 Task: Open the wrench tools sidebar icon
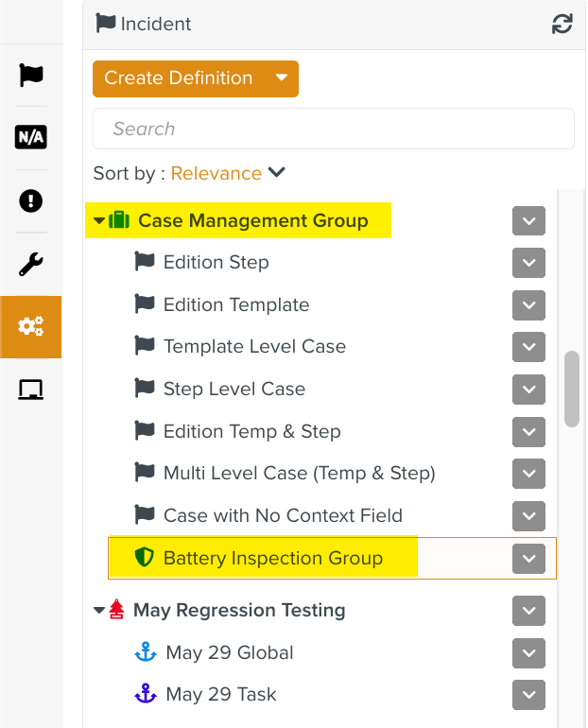click(x=31, y=264)
